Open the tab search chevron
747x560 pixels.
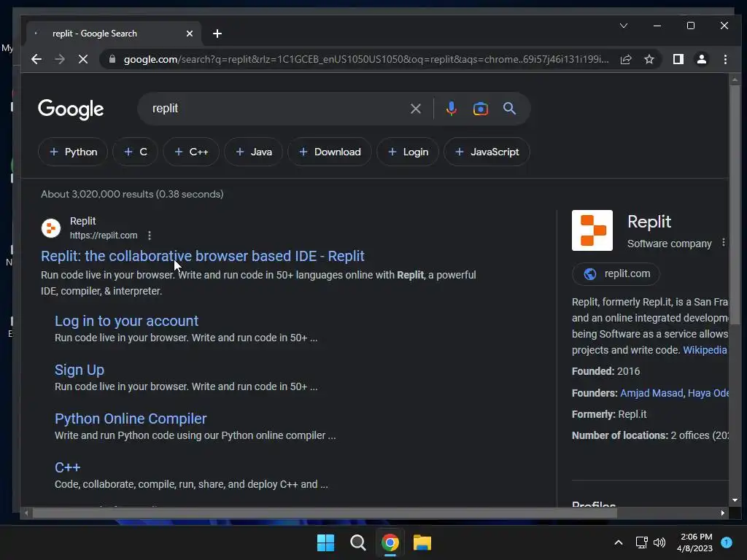[624, 26]
